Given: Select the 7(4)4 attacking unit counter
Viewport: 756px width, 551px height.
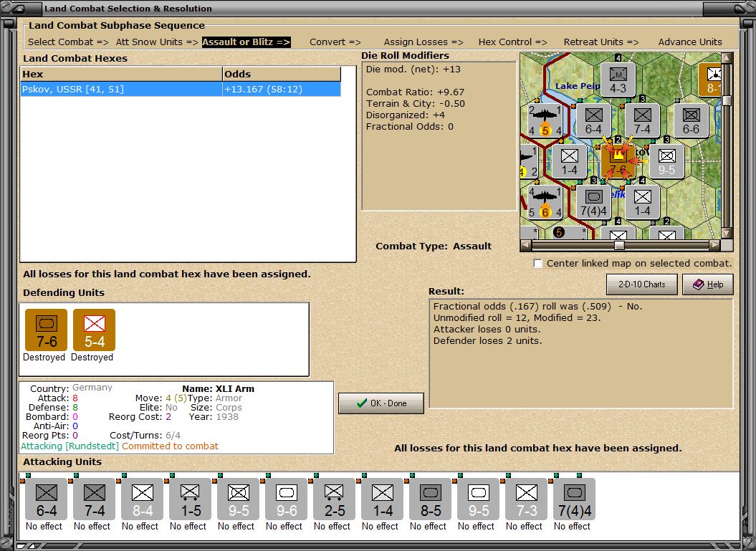Looking at the screenshot, I should (574, 499).
